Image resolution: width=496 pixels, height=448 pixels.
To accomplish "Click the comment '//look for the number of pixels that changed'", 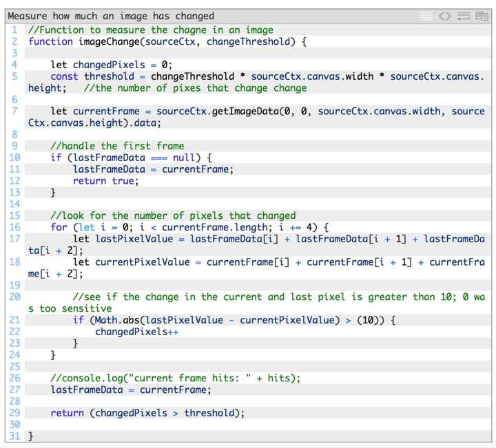I will click(173, 216).
